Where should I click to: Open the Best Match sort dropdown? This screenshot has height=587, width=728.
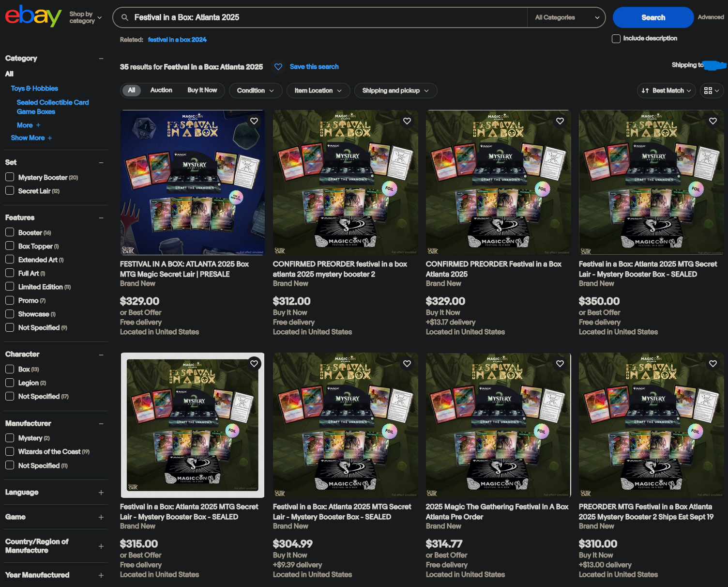point(666,91)
